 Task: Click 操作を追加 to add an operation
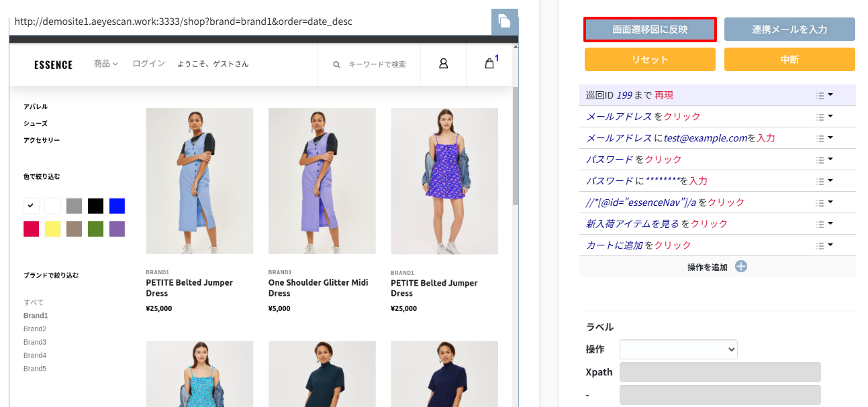tap(707, 267)
